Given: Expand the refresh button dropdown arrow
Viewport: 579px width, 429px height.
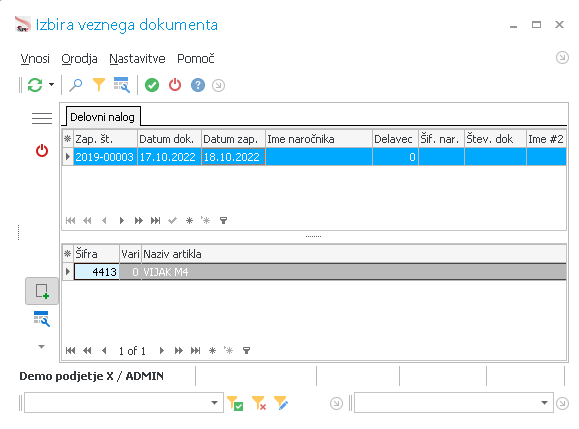Looking at the screenshot, I should point(51,85).
